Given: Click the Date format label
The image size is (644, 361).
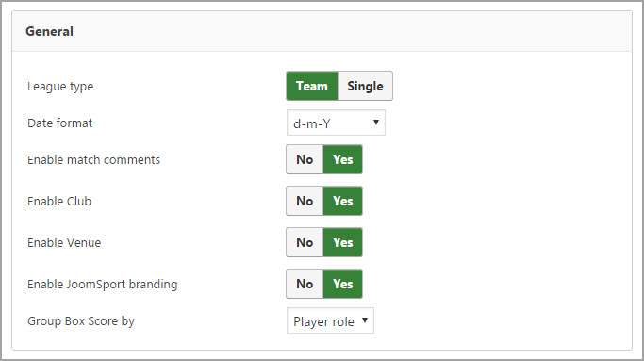Looking at the screenshot, I should point(60,123).
